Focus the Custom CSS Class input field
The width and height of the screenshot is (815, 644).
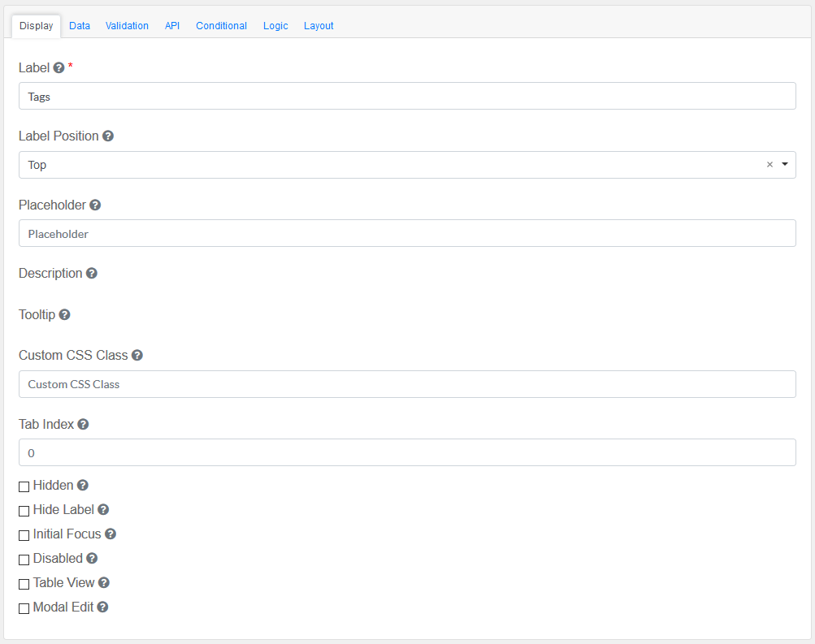pyautogui.click(x=406, y=384)
